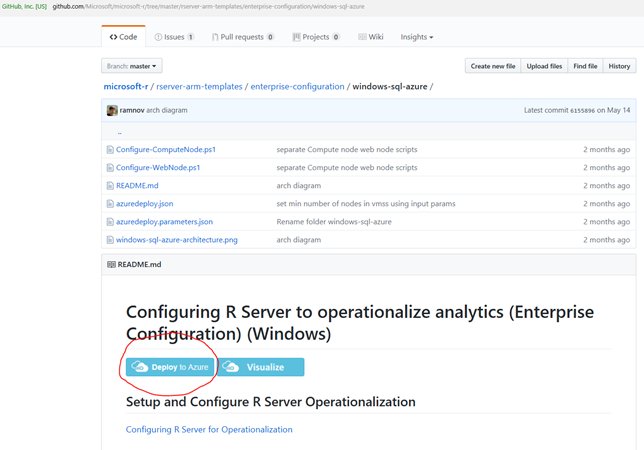The height and width of the screenshot is (450, 644).
Task: Go up to the parent directory (..)
Action: pos(120,133)
